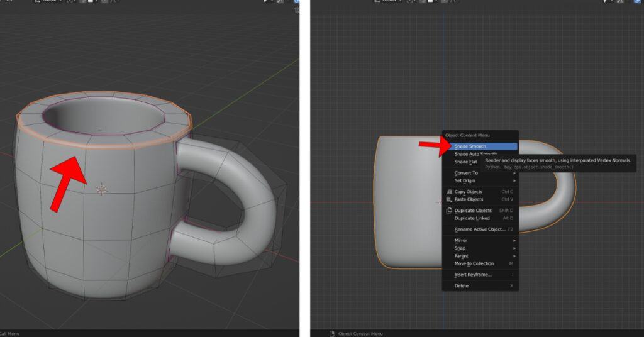Click Delete in the Object Context Menu
This screenshot has width=644, height=337.
[462, 286]
